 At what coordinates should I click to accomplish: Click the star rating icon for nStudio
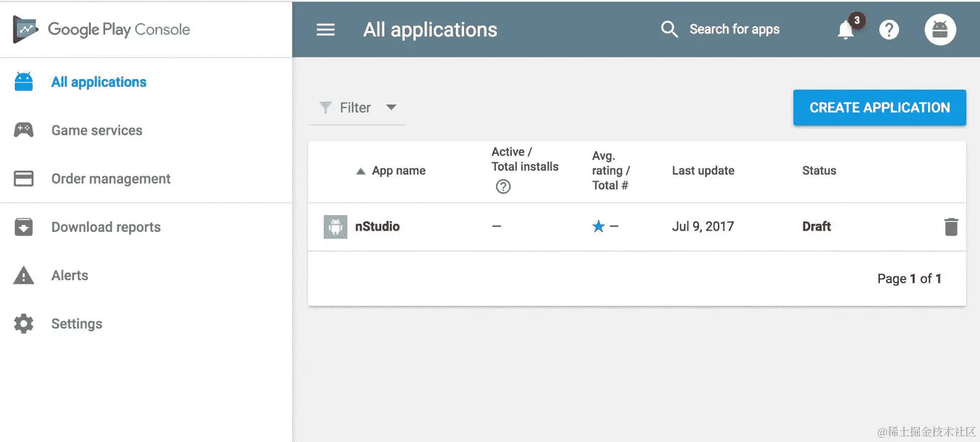598,226
